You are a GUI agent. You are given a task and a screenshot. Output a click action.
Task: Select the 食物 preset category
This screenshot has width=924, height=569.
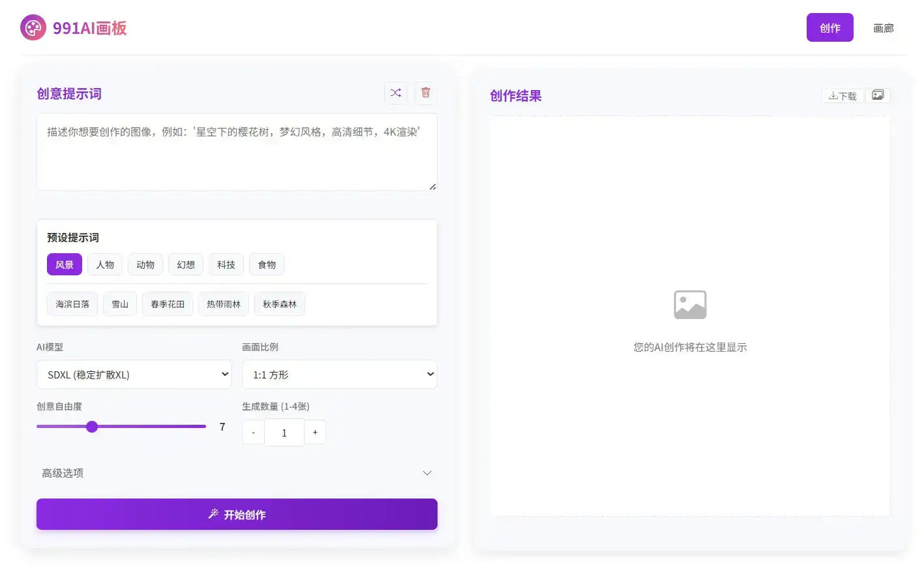tap(267, 264)
